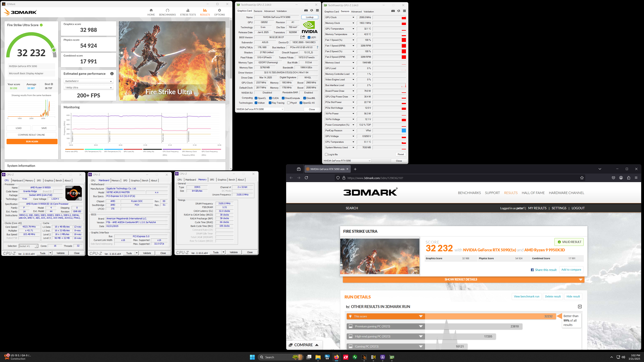The image size is (644, 362).
Task: Click the Physics test marker in Monitoring graph
Action: (x=163, y=137)
